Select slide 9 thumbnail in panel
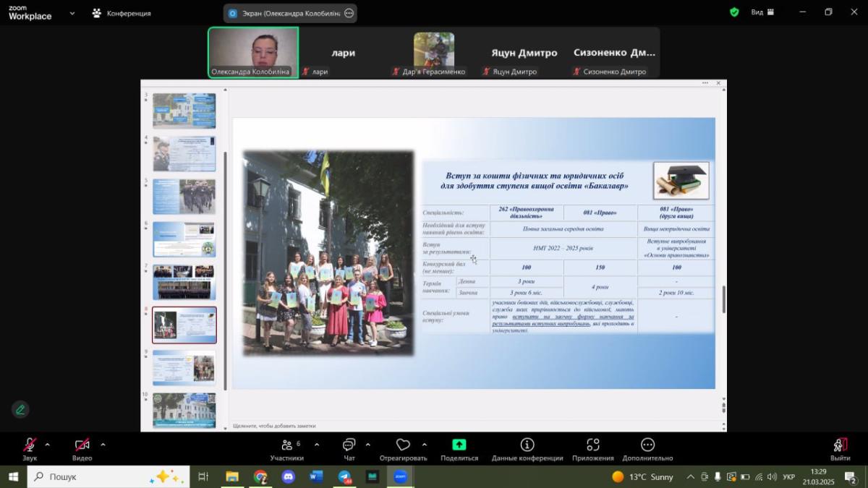 (x=184, y=368)
